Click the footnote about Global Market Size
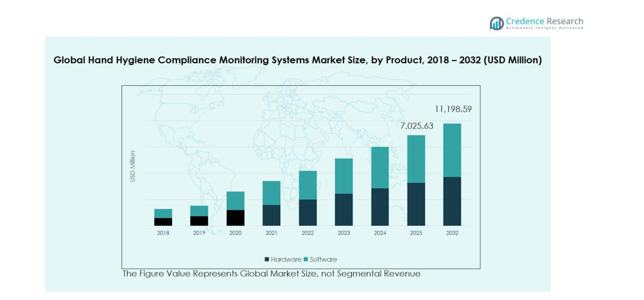 [271, 274]
